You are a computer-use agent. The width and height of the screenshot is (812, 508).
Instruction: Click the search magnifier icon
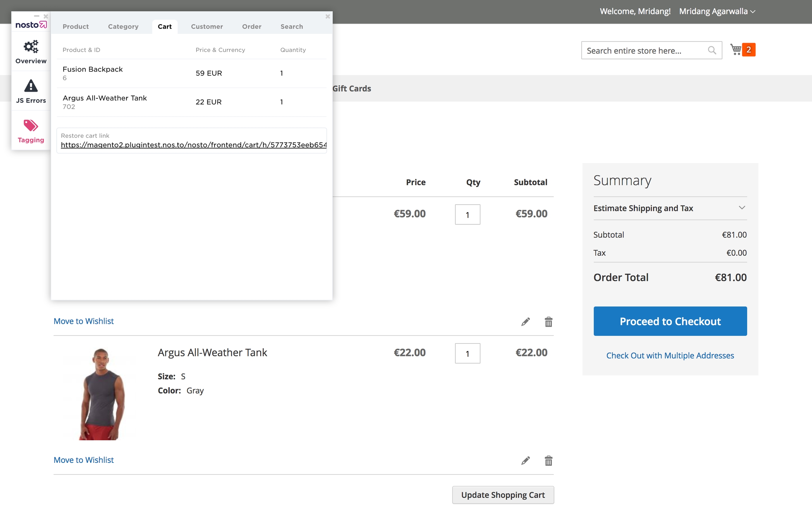click(712, 50)
